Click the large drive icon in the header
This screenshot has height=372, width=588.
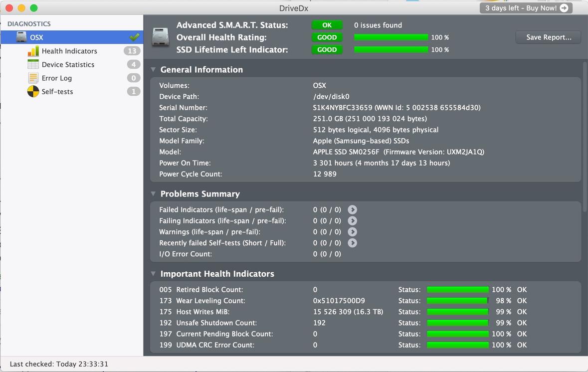click(161, 37)
